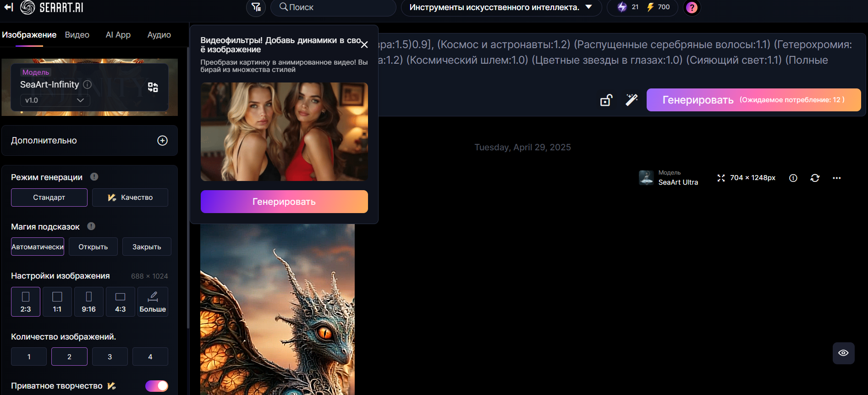
Task: Expand the Дополнительно section plus icon
Action: [162, 141]
